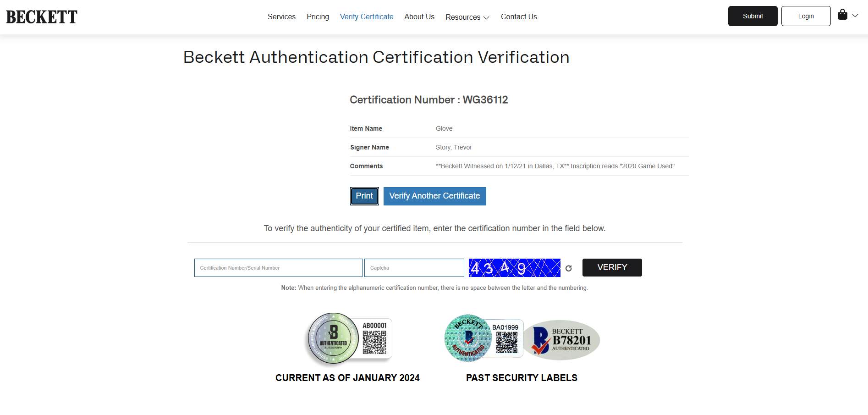Refresh the captcha image
868x415 pixels.
point(569,268)
